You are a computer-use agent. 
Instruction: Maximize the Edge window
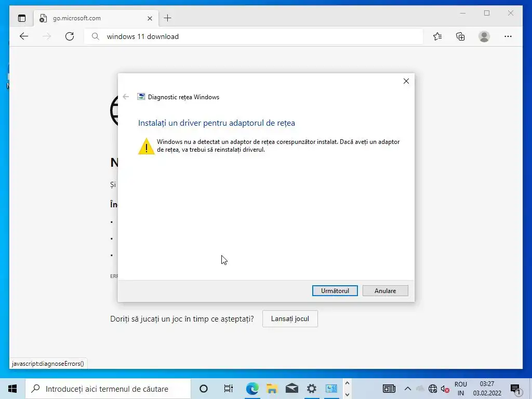click(x=487, y=13)
